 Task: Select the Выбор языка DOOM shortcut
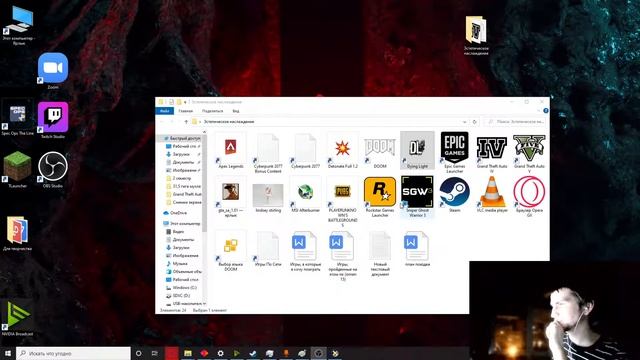pyautogui.click(x=231, y=251)
